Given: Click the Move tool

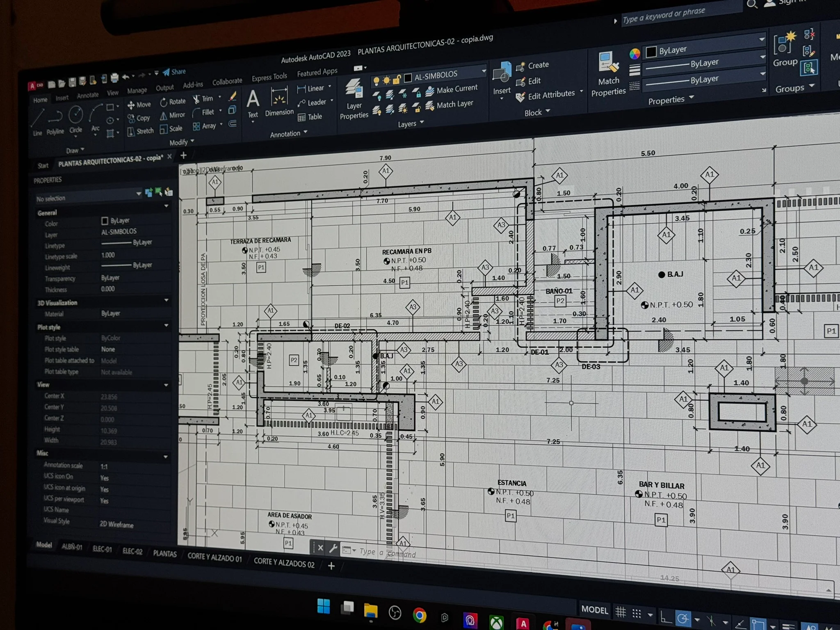Looking at the screenshot, I should [139, 105].
